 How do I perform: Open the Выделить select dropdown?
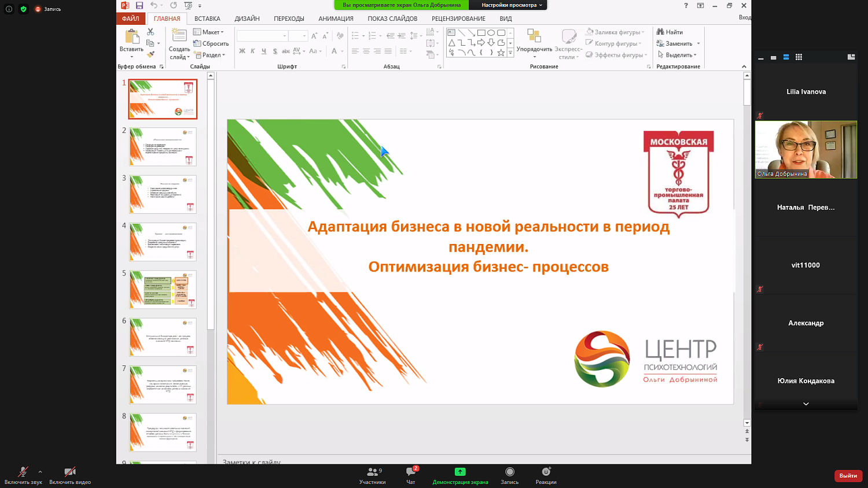(x=677, y=55)
